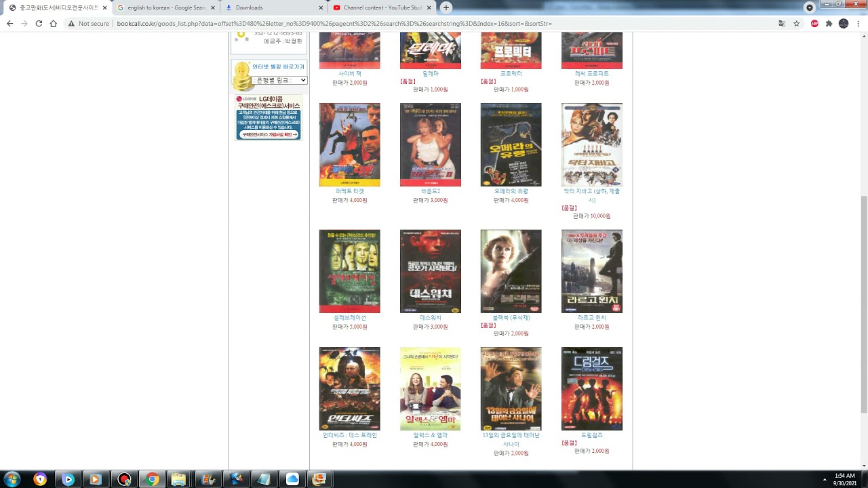
Task: Open the 블랙북 (무삭제) title link
Action: [511, 317]
